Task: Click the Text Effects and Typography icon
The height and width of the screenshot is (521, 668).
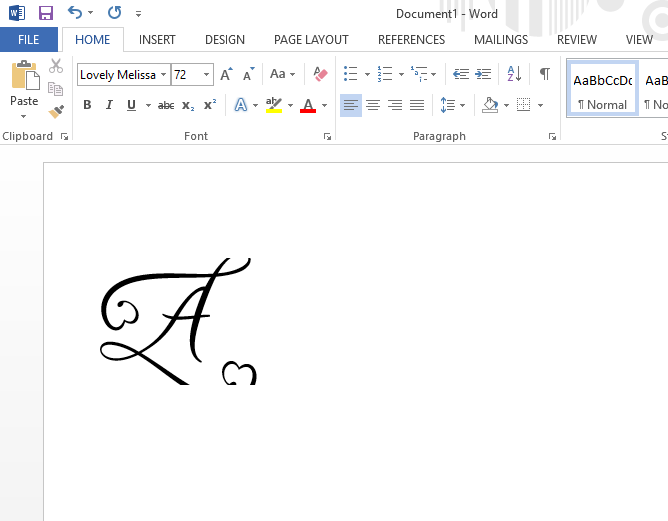Action: (x=241, y=105)
